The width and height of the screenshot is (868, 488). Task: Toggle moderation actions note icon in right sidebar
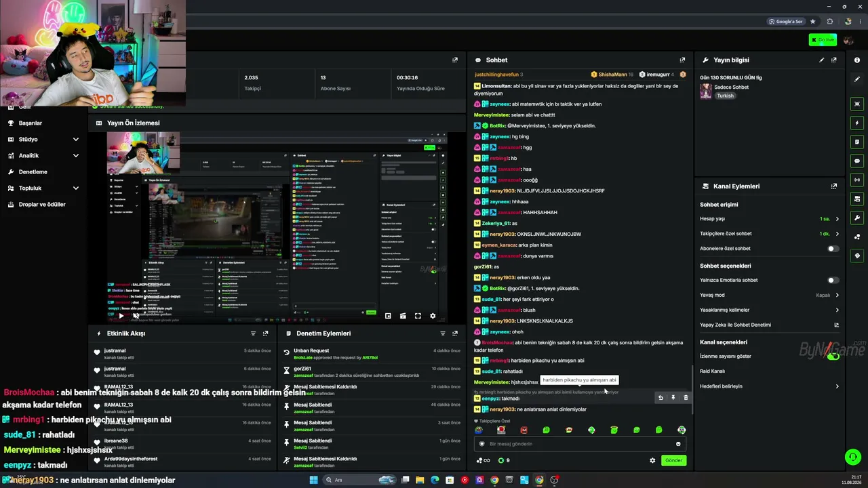click(857, 142)
